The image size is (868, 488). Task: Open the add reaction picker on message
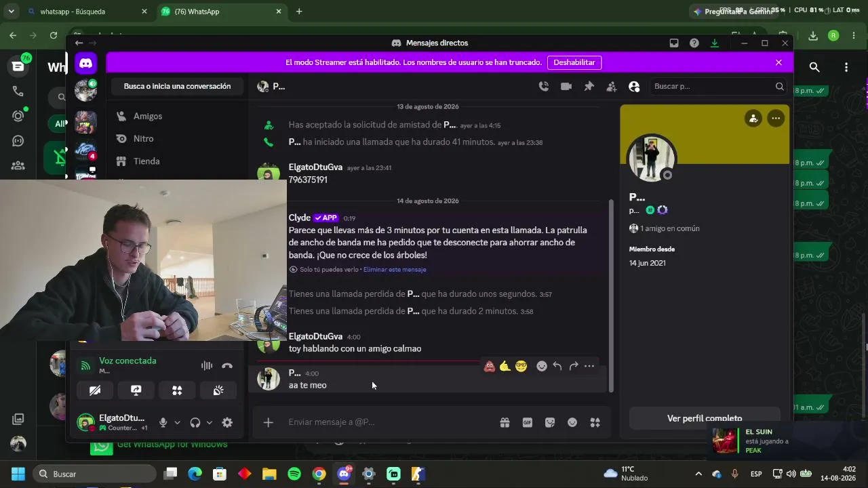[x=542, y=366]
